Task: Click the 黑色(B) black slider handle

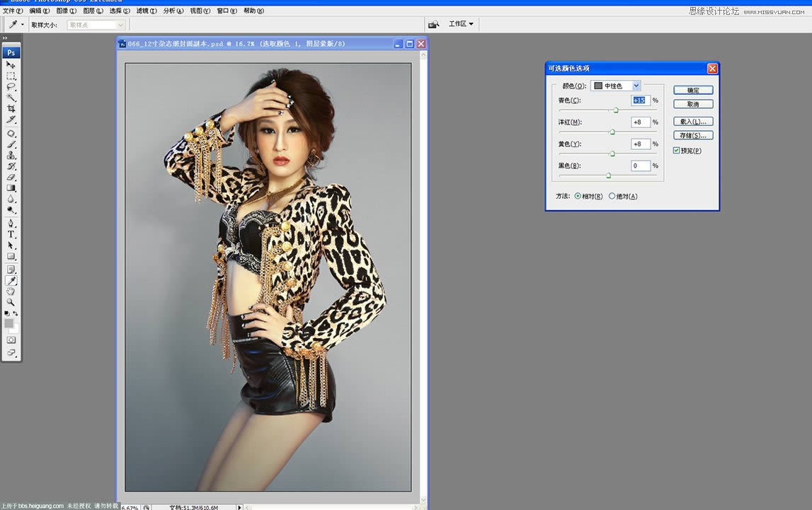Action: 609,175
